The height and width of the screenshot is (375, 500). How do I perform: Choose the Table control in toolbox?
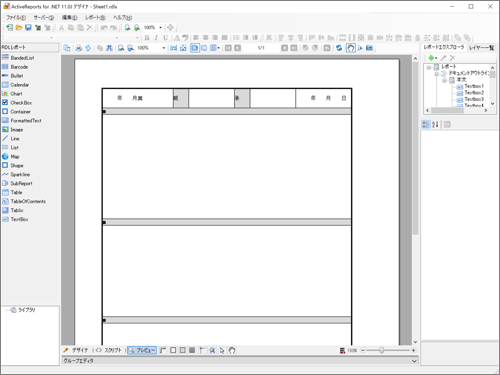pos(12,192)
